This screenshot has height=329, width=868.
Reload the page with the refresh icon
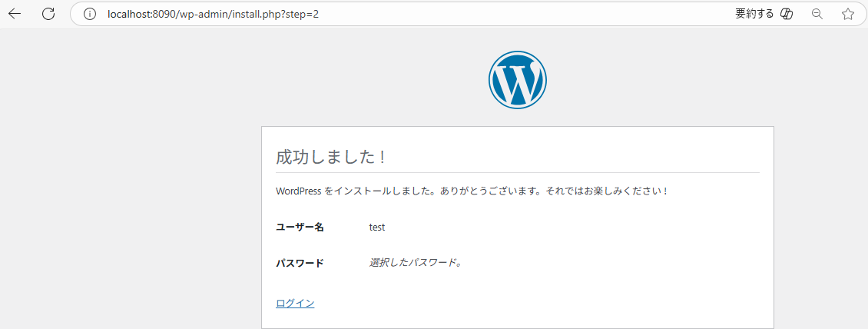tap(48, 14)
